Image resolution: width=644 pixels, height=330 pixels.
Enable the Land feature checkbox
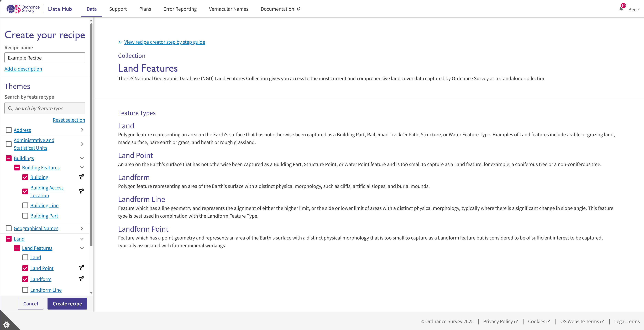pos(25,257)
